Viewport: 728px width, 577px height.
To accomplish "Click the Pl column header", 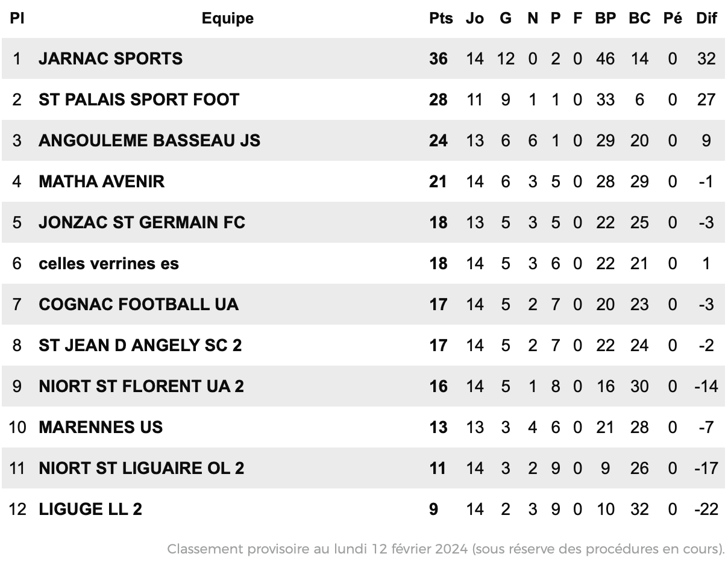I will click(x=17, y=18).
